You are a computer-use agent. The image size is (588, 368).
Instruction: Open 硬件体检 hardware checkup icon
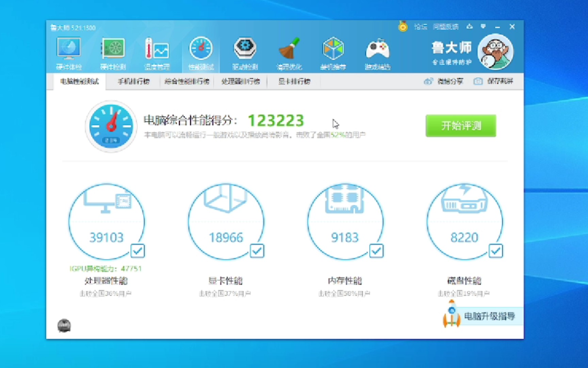pyautogui.click(x=69, y=53)
